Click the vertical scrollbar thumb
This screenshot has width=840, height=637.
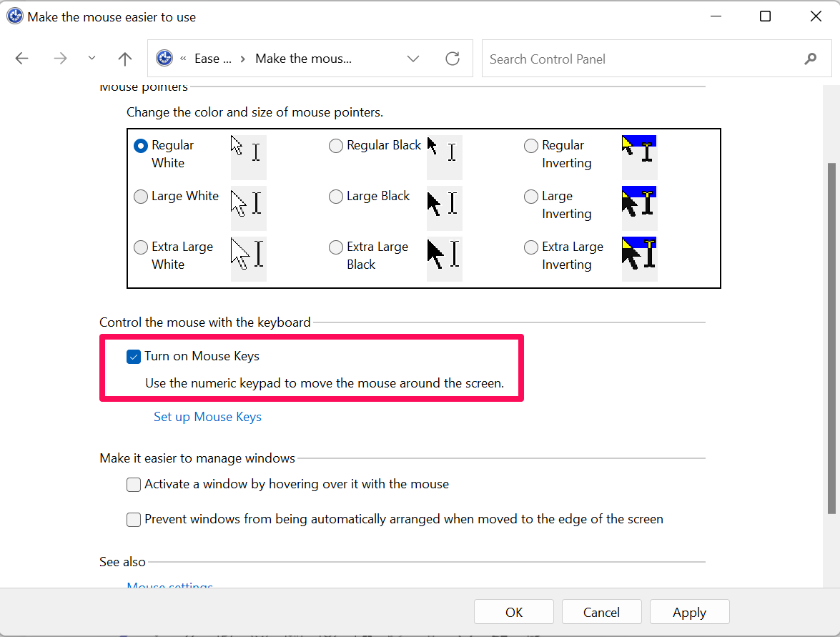coord(831,336)
